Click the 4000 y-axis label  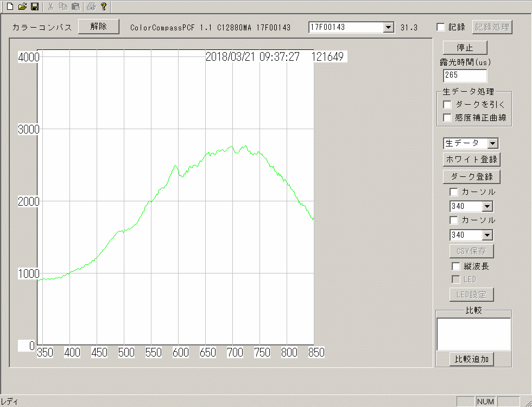[x=29, y=58]
